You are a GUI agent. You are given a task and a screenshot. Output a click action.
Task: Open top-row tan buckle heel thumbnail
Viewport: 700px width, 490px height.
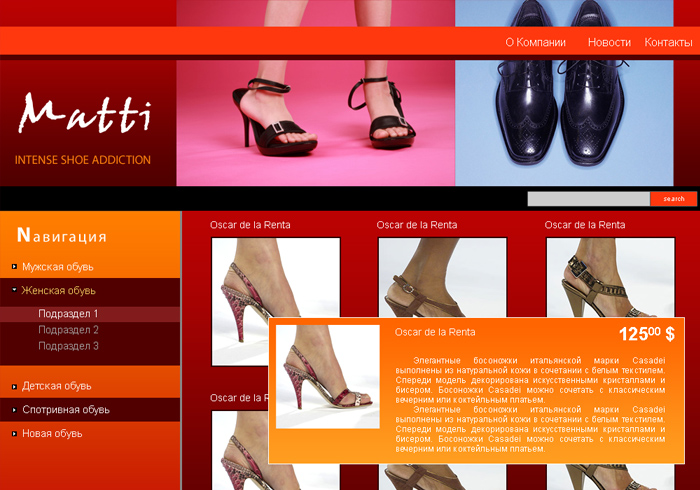[x=610, y=278]
